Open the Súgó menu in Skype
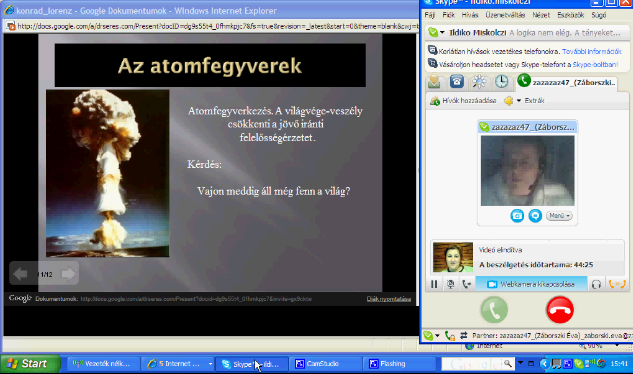The image size is (633, 374). point(598,15)
